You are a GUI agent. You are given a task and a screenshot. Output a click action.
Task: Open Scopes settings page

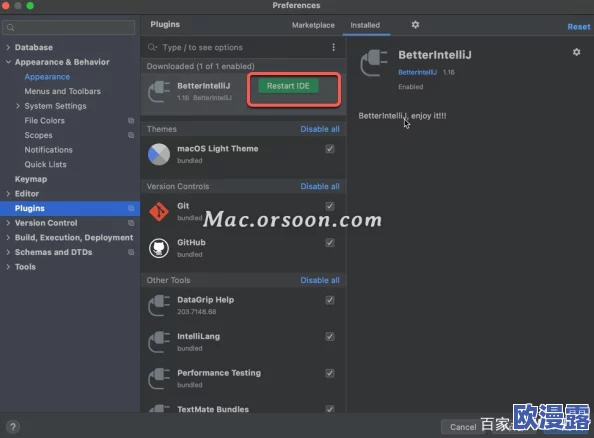coord(38,135)
